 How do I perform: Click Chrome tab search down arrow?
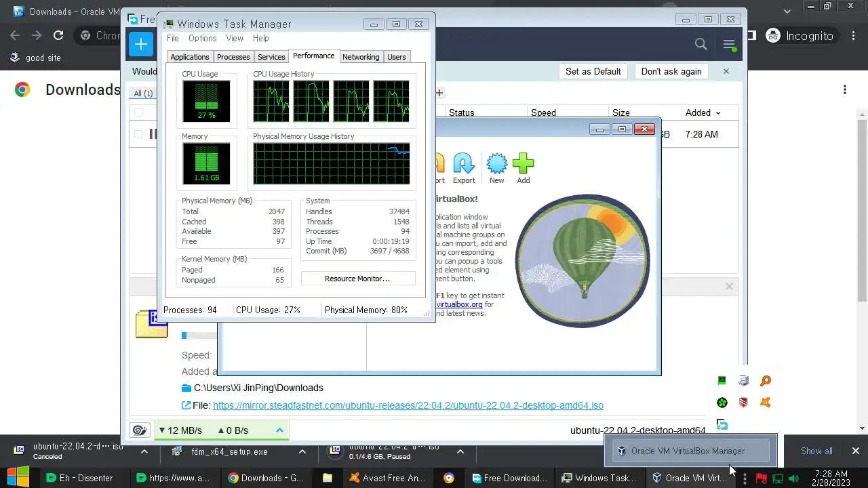click(x=787, y=11)
